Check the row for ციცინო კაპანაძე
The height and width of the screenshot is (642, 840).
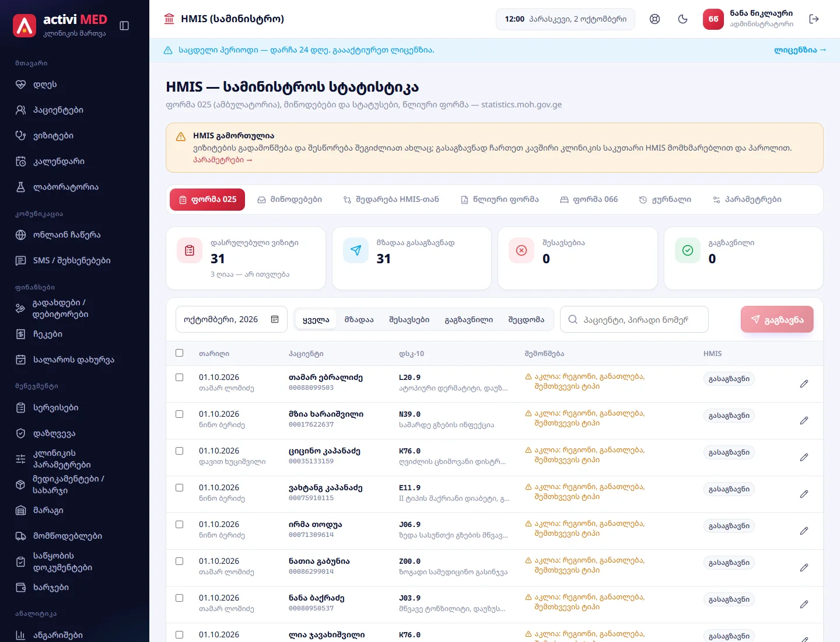click(179, 451)
